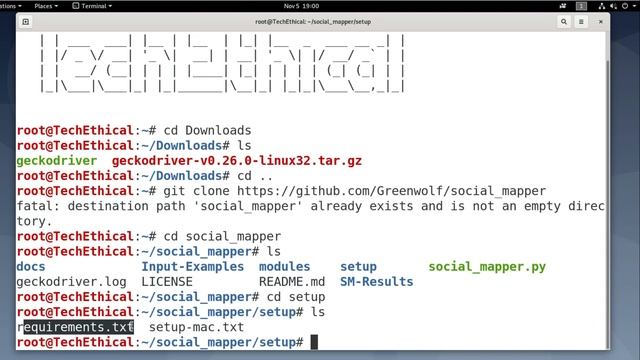Open a new terminal tab icon
Image resolution: width=640 pixels, height=360 pixels.
[26, 22]
